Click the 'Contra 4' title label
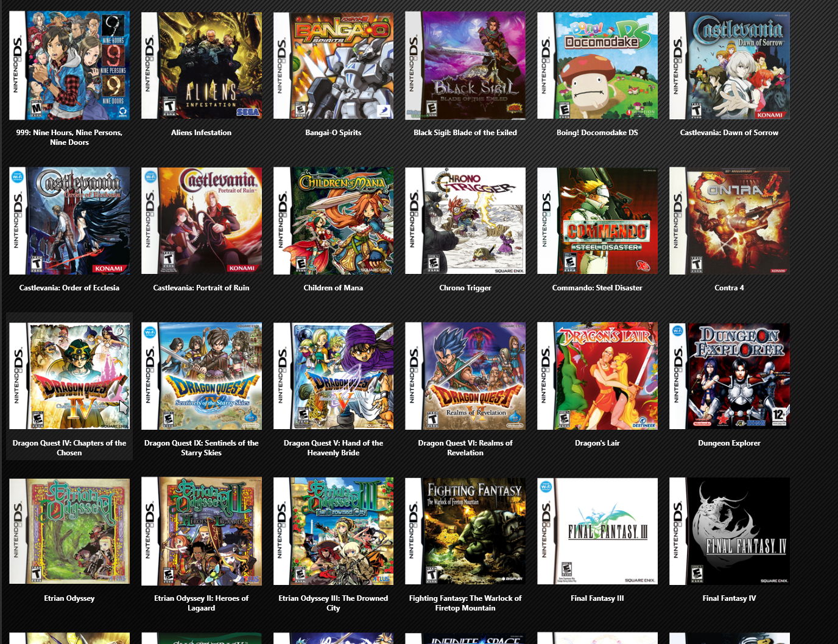The image size is (838, 644). [x=730, y=288]
